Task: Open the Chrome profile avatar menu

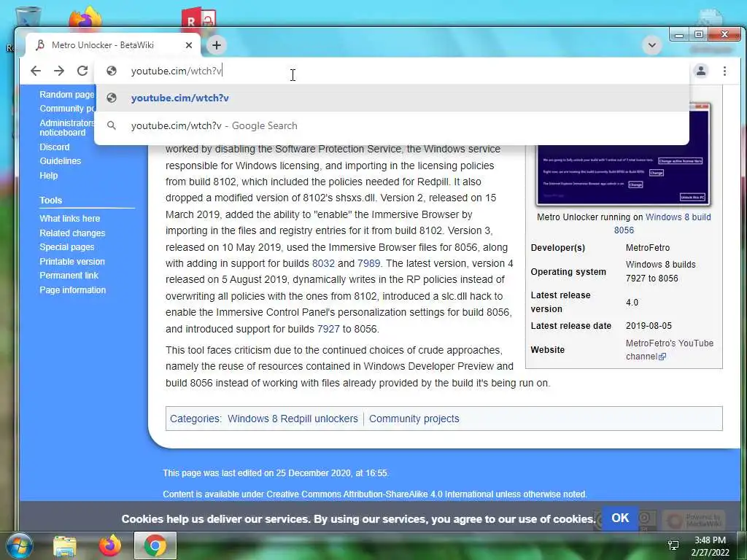Action: [701, 71]
